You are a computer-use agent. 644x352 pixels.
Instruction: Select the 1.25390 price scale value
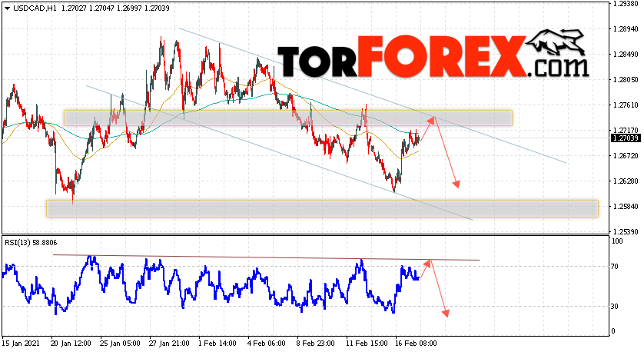626,231
